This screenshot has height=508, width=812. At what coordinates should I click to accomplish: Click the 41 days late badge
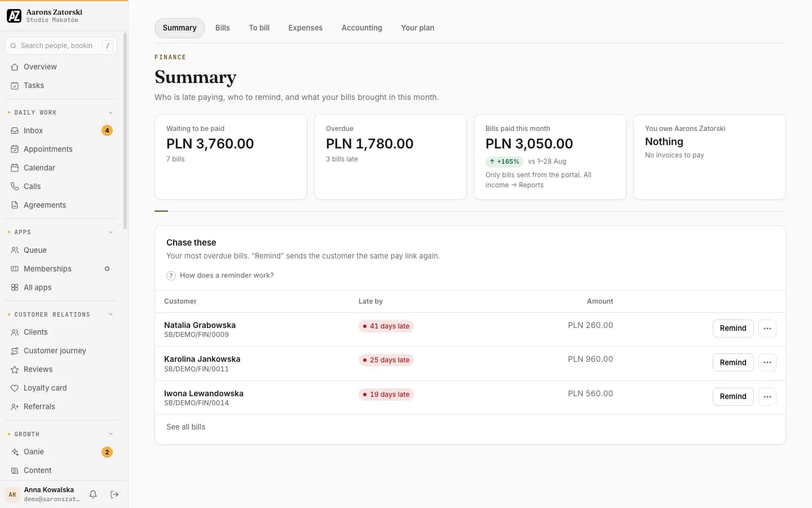click(x=386, y=326)
